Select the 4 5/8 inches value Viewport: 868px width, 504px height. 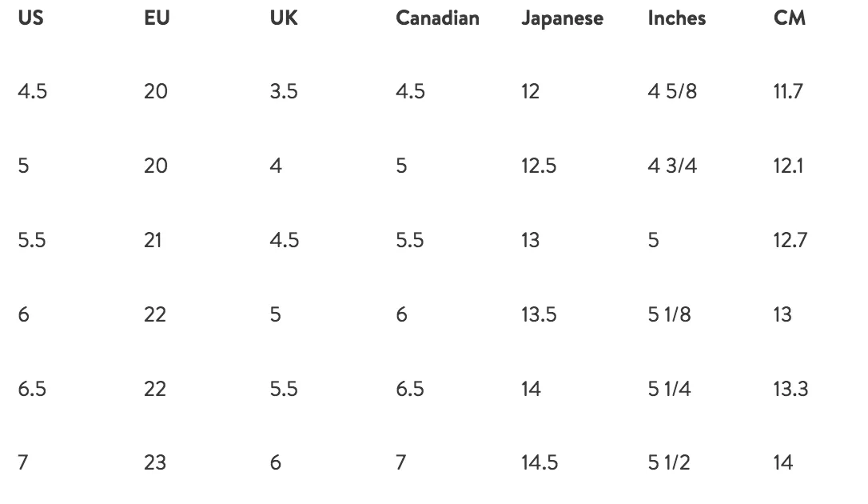click(x=672, y=91)
